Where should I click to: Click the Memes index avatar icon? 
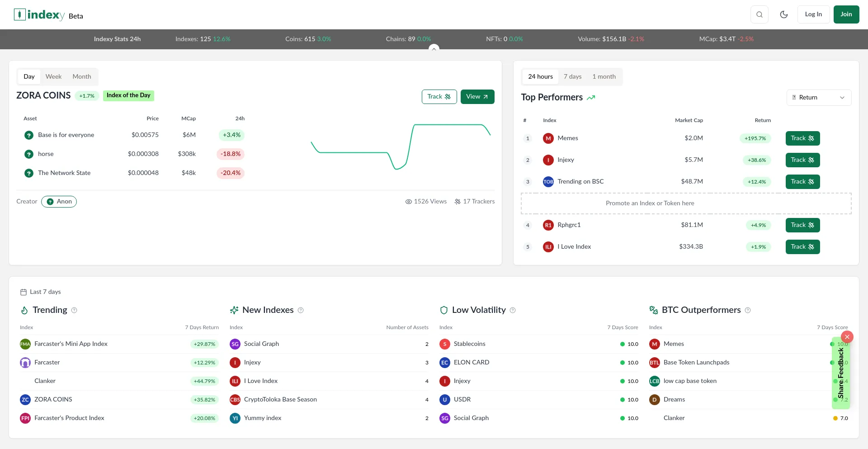[x=548, y=138]
